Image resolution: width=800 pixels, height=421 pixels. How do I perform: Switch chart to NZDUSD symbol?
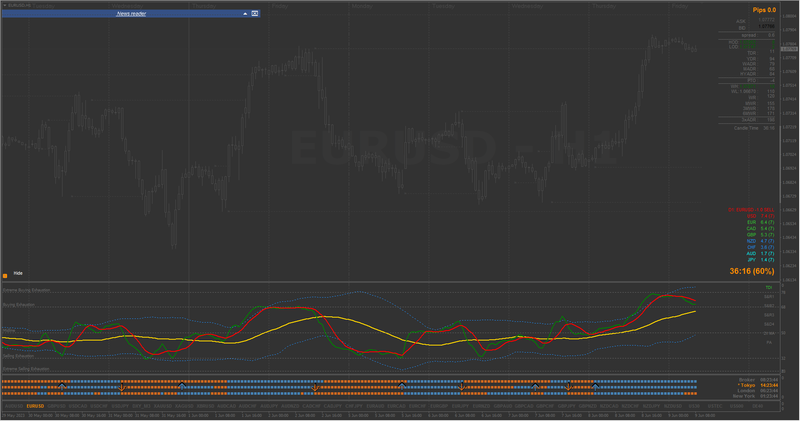click(x=673, y=406)
